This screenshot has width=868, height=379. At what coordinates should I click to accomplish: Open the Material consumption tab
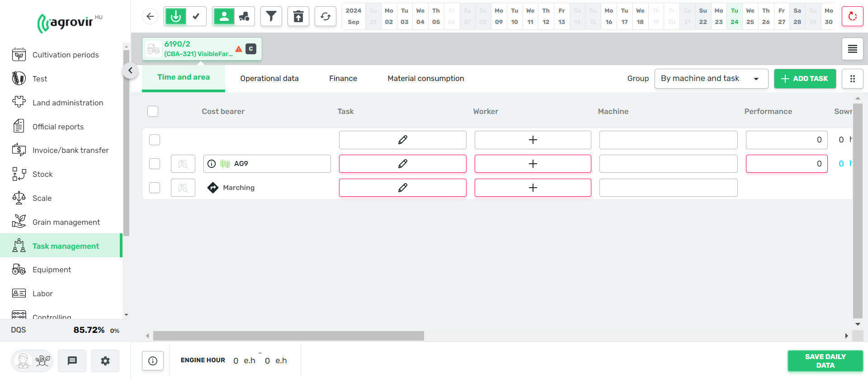point(426,79)
